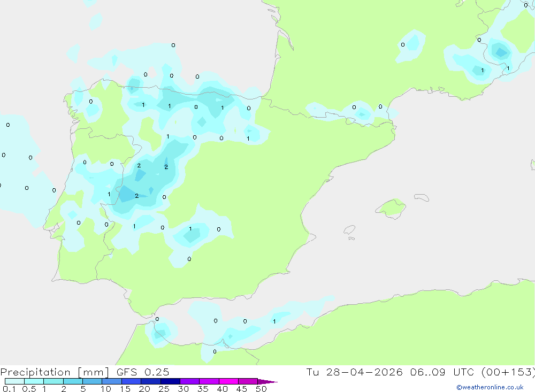Click the over-50 mm legend arrow tip
Image resolution: width=535 pixels, height=392 pixels.
pyautogui.click(x=268, y=382)
